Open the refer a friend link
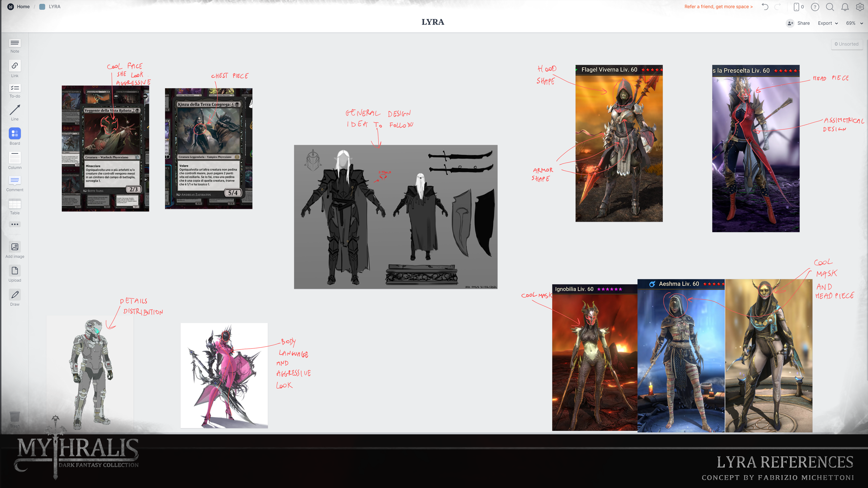The image size is (868, 488). (718, 6)
